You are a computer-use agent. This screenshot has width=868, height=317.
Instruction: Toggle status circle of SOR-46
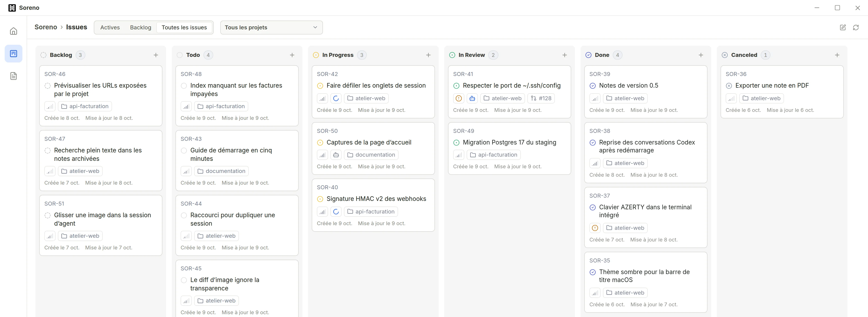pyautogui.click(x=48, y=86)
